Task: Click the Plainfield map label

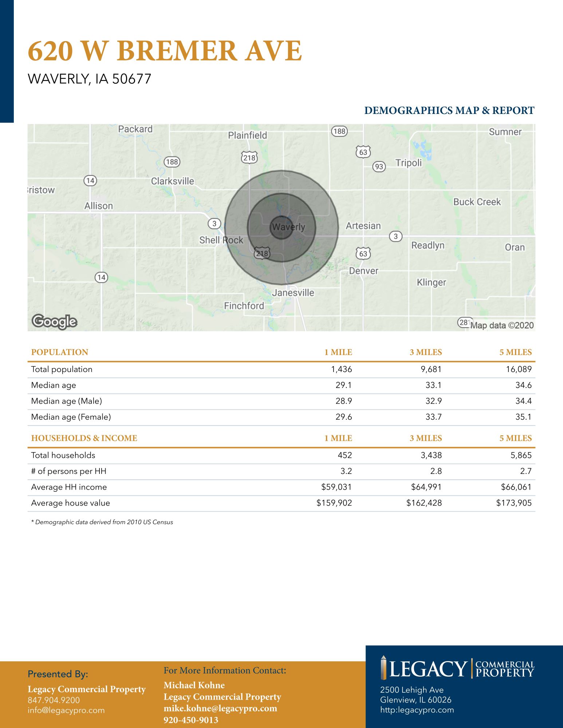Action: [248, 135]
